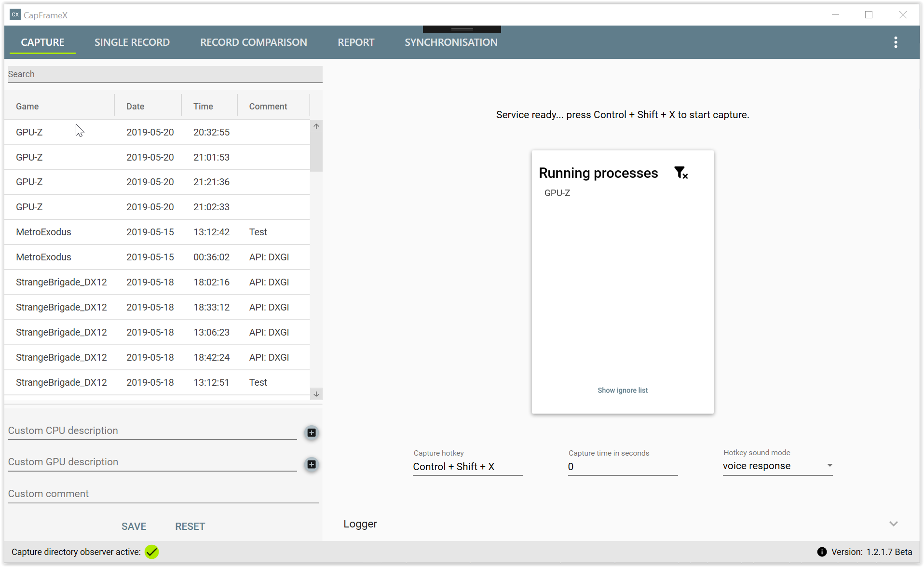
Task: Sort by the Game column header
Action: point(59,107)
